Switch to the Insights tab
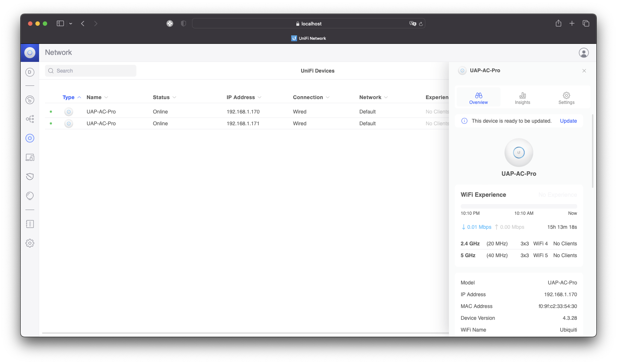Image resolution: width=617 pixels, height=364 pixels. 522,98
